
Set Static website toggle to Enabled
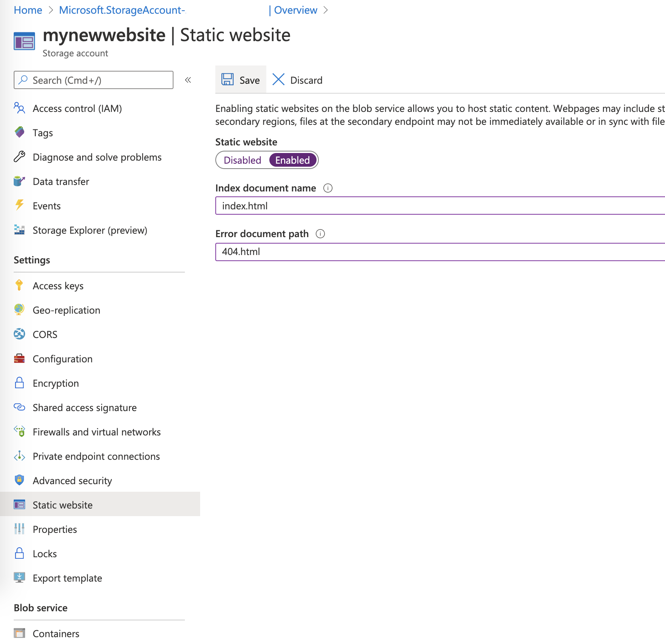point(293,160)
